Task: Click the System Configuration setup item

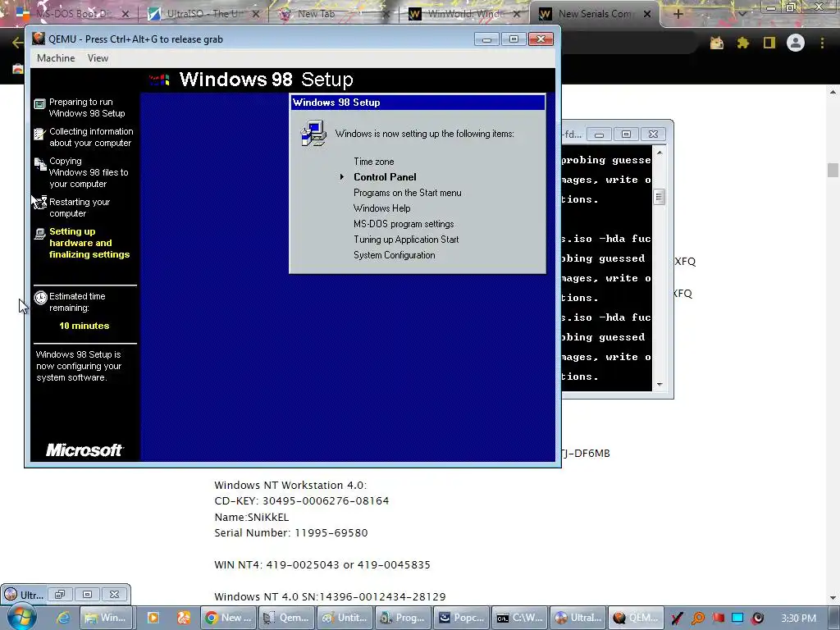Action: click(x=394, y=254)
